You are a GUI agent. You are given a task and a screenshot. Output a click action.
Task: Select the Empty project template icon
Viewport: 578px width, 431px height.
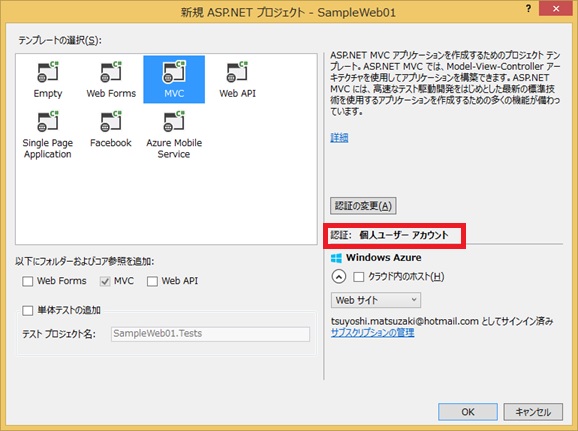48,72
